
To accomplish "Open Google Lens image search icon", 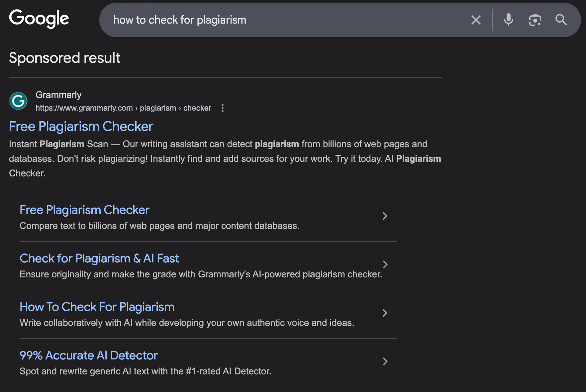I will point(535,20).
